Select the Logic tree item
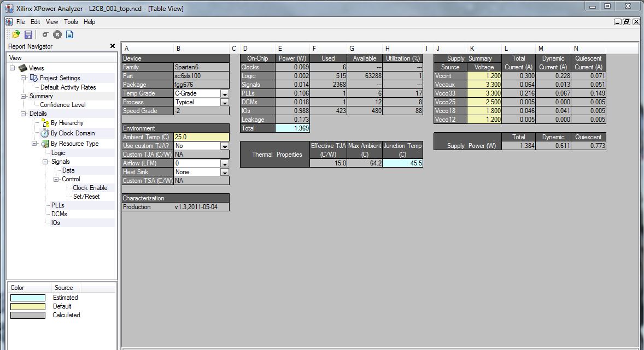644x350 pixels. pos(58,153)
